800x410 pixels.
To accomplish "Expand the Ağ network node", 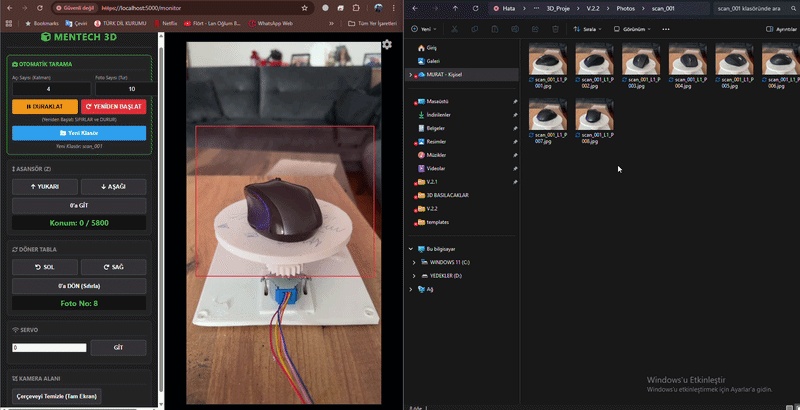I will [x=411, y=289].
